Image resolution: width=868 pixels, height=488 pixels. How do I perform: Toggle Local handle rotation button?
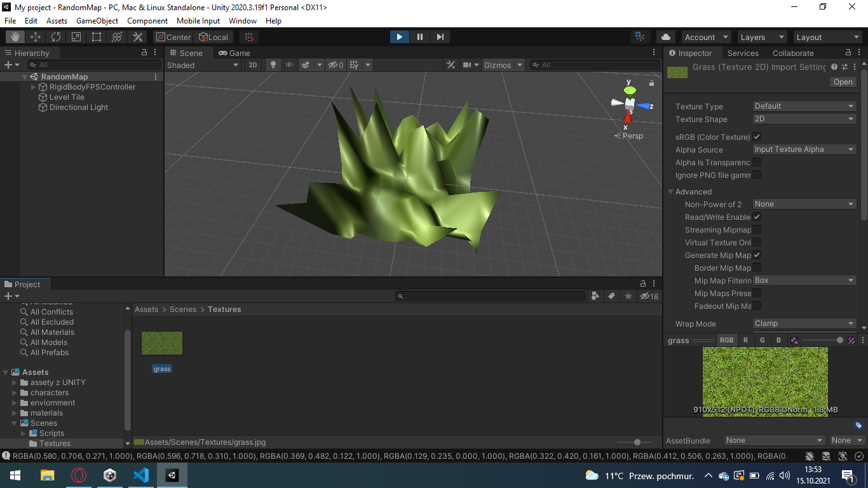[214, 37]
